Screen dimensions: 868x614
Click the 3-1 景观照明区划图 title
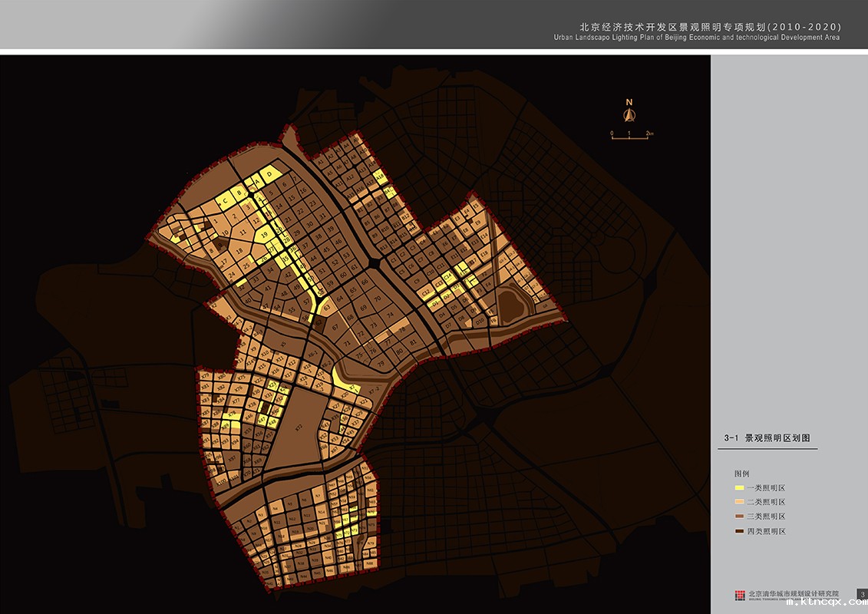click(x=767, y=438)
